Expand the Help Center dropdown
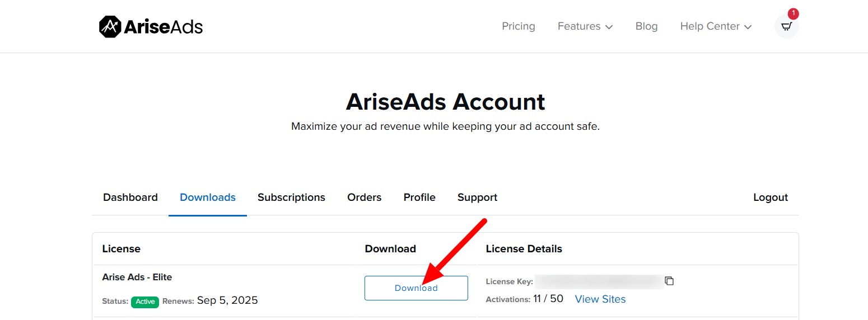868x320 pixels. 715,26
